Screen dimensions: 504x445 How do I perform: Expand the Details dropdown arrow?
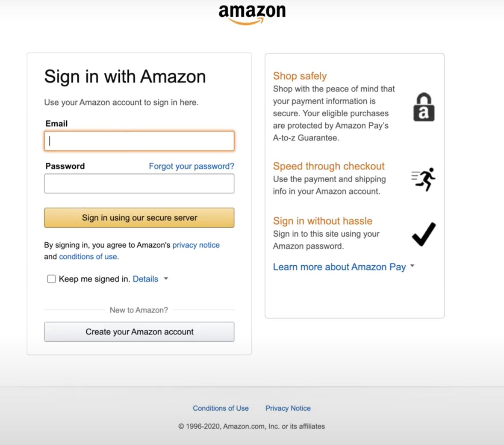[166, 279]
